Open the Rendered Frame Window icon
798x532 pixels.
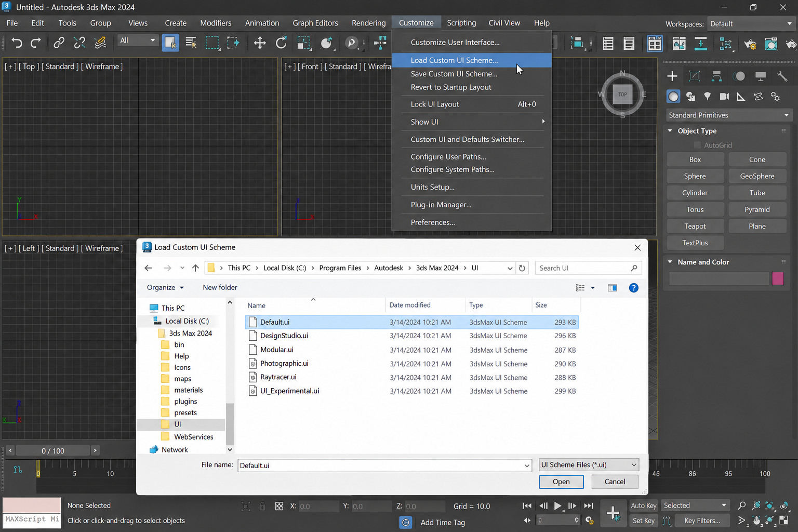click(x=772, y=44)
